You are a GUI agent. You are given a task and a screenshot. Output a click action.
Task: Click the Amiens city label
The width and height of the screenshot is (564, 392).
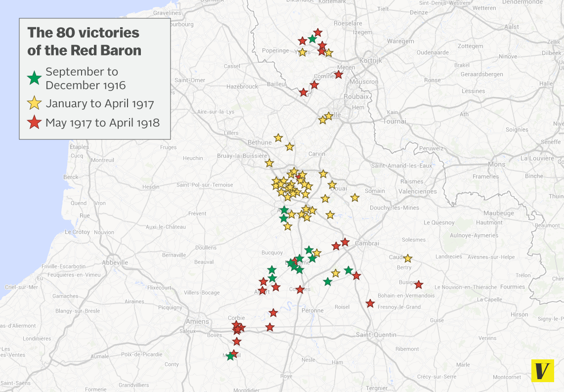tap(197, 321)
